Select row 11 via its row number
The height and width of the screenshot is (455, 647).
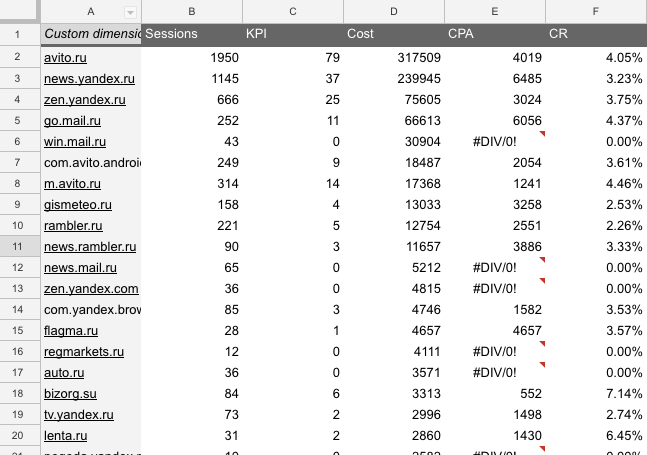click(20, 247)
